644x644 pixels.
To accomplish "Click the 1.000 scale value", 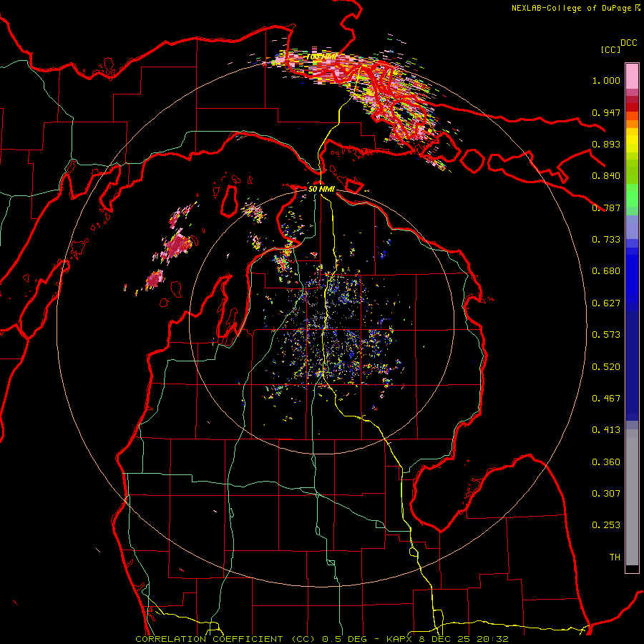I will point(606,80).
